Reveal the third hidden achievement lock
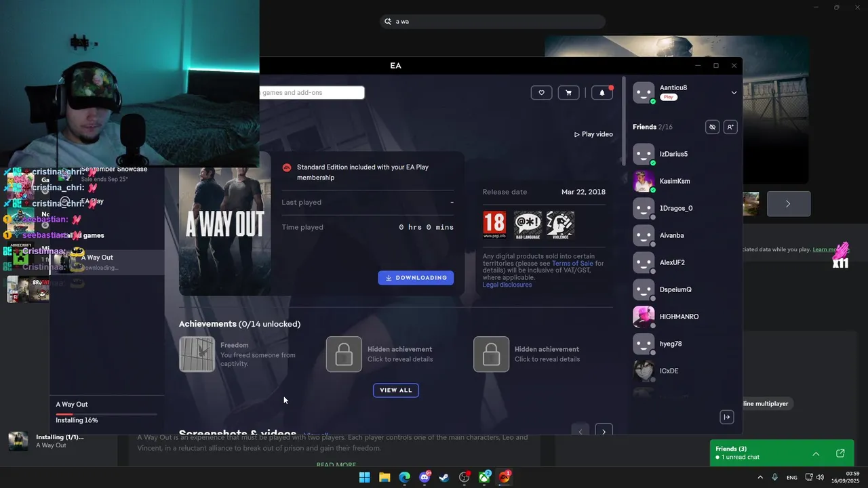 point(491,354)
